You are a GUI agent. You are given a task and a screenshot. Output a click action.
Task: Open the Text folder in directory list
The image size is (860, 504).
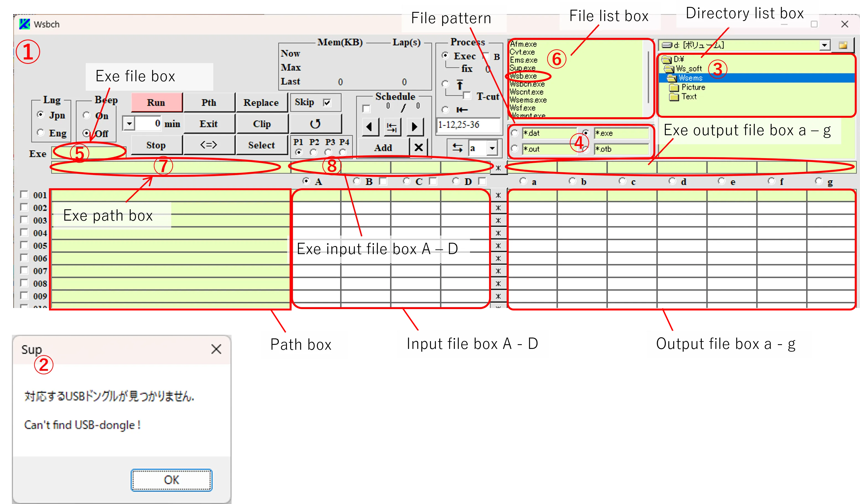point(683,97)
